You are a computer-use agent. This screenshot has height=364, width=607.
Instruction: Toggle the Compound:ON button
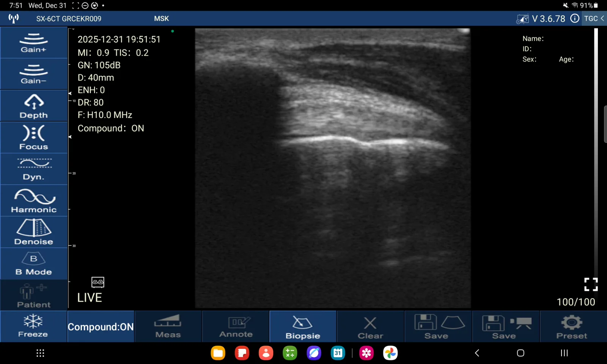pyautogui.click(x=101, y=326)
